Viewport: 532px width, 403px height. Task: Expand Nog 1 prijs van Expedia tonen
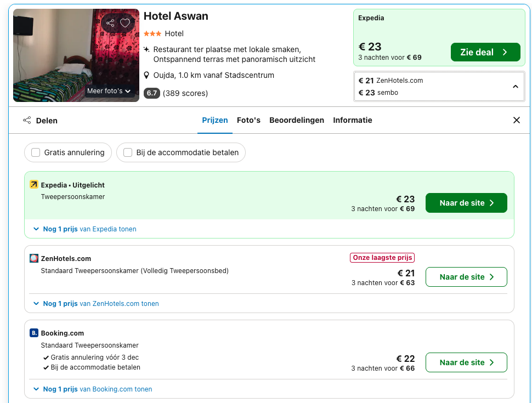click(x=84, y=229)
